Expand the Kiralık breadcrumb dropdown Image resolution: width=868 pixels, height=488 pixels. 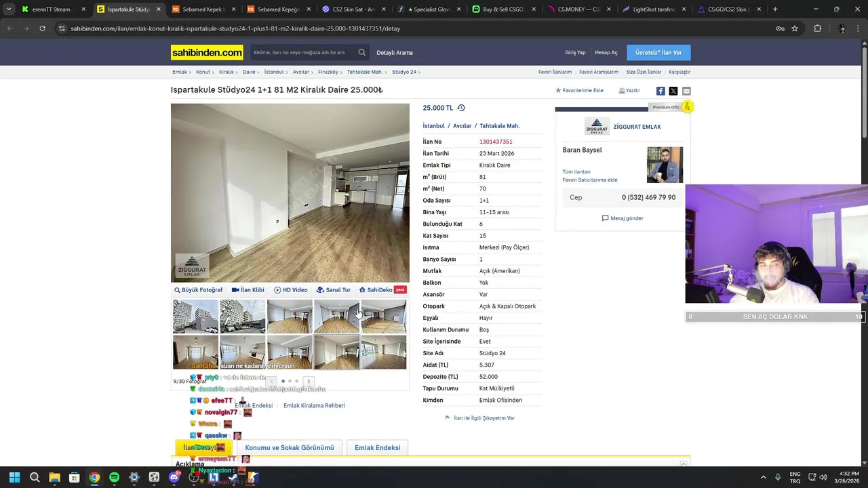pyautogui.click(x=237, y=72)
